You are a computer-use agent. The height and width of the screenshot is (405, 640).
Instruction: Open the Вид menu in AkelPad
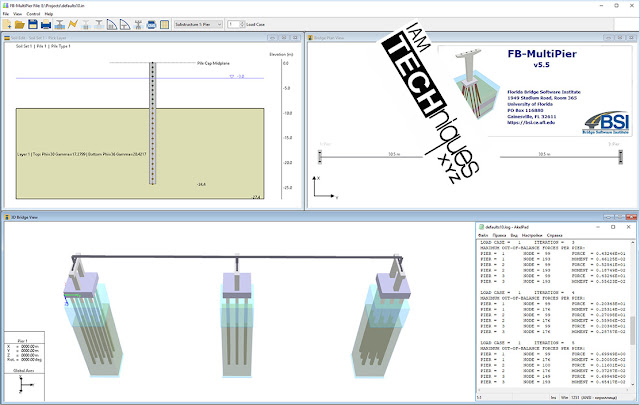coord(514,236)
